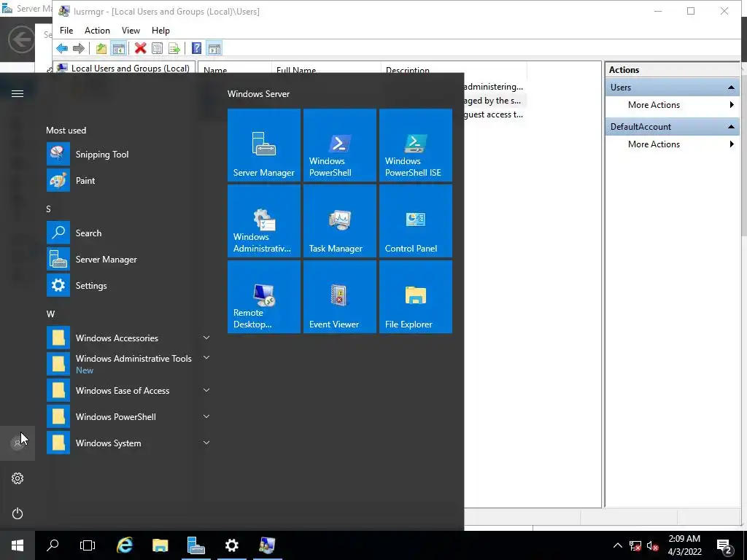This screenshot has height=560, width=747.
Task: Launch the Windows PowerShell tile
Action: click(x=340, y=145)
